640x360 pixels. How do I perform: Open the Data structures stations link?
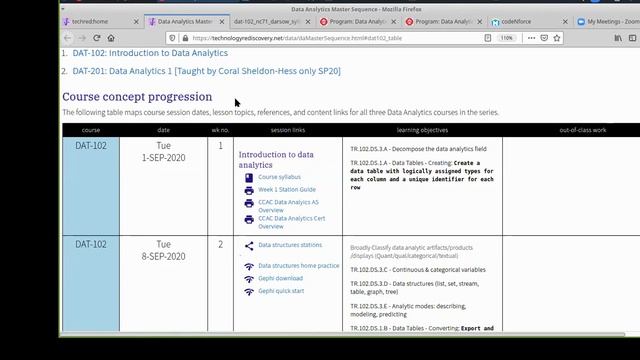(290, 245)
